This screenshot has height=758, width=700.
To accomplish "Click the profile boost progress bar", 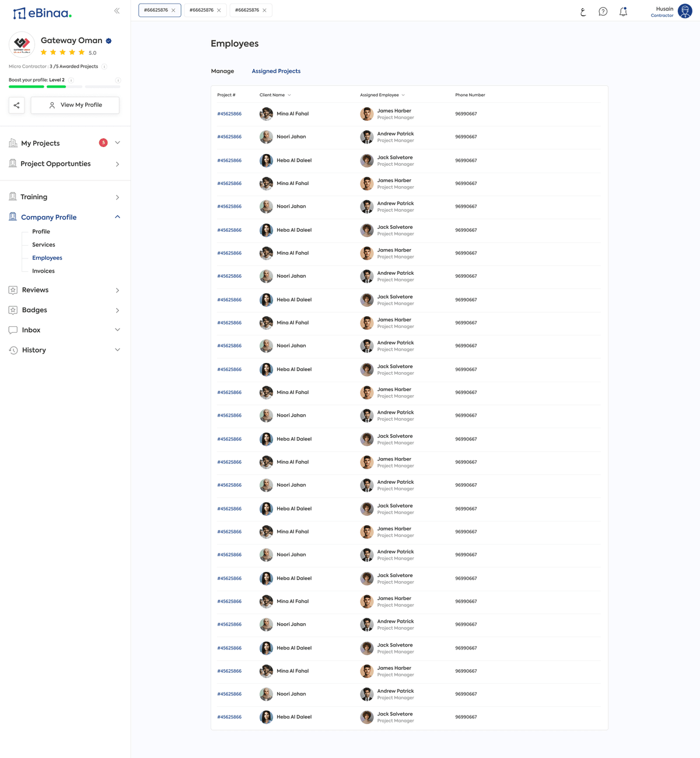I will click(64, 86).
